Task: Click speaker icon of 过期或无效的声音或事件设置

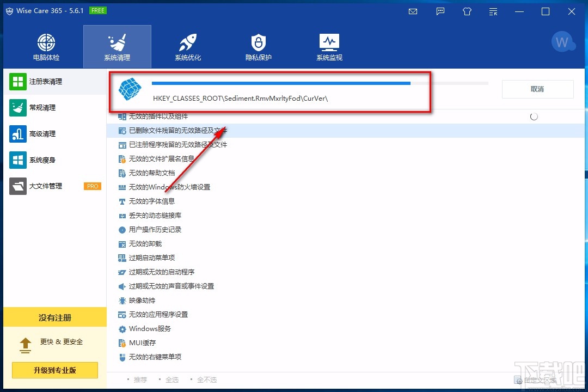Action: tap(122, 286)
